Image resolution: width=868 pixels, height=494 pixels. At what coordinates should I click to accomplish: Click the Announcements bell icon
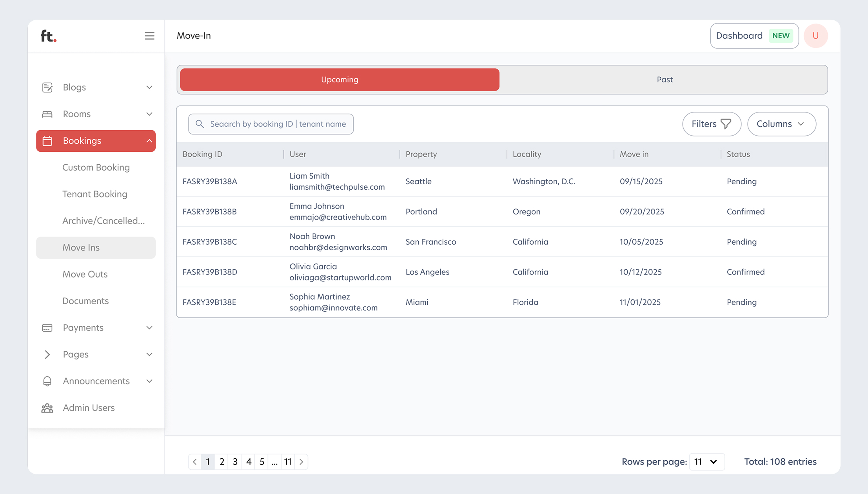pos(47,381)
